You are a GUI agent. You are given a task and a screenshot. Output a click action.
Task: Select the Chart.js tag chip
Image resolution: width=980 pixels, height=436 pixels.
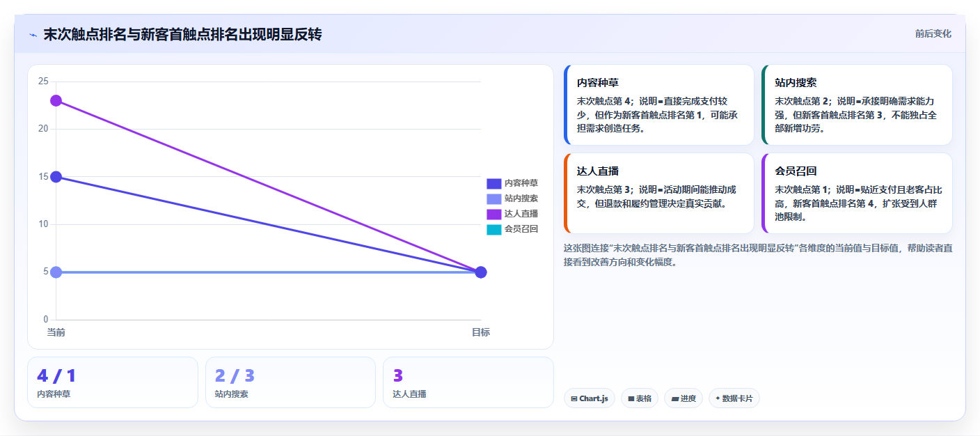pyautogui.click(x=590, y=398)
